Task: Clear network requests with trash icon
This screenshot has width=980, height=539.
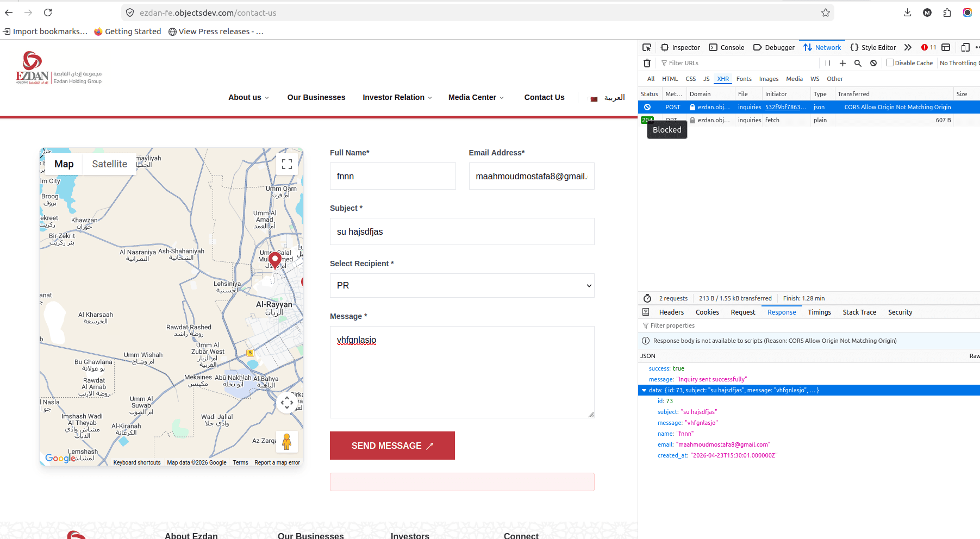Action: [647, 63]
